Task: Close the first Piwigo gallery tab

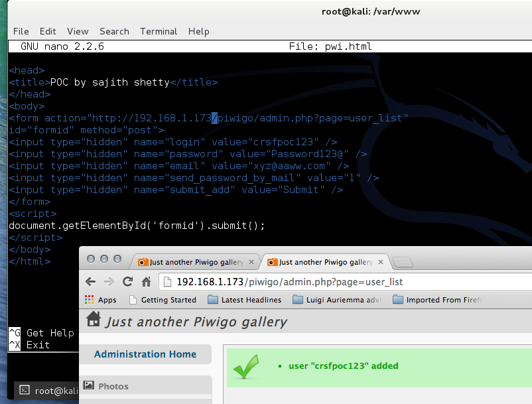Action: tap(251, 262)
